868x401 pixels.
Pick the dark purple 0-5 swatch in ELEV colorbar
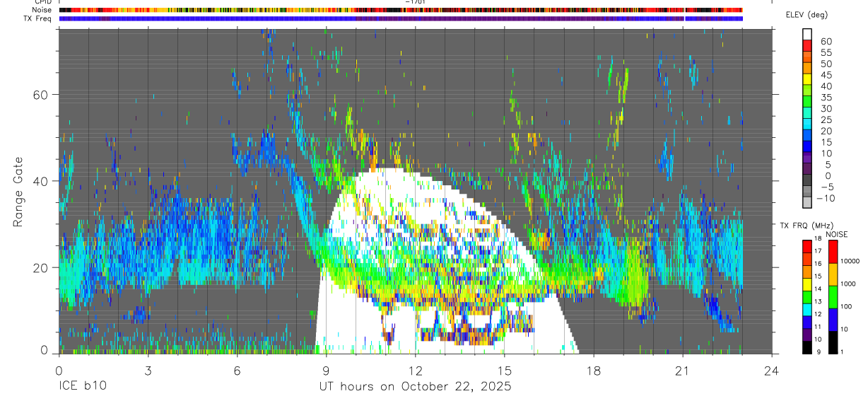coord(807,170)
